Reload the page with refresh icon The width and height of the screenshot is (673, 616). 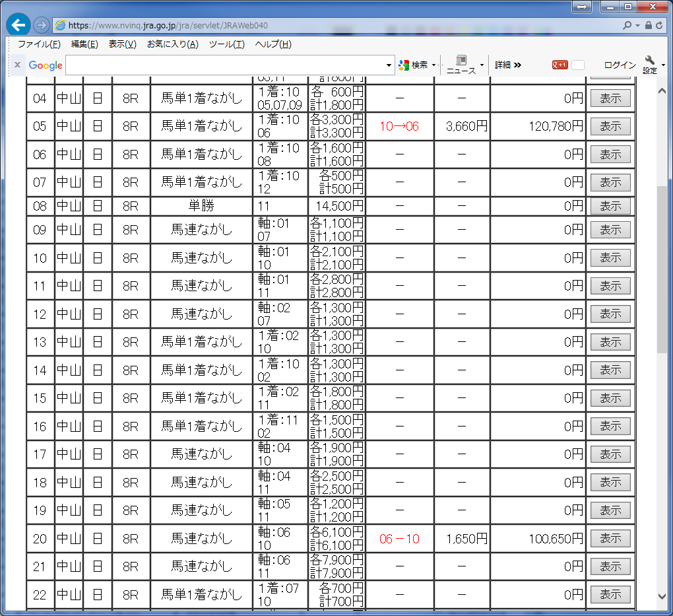coord(659,25)
